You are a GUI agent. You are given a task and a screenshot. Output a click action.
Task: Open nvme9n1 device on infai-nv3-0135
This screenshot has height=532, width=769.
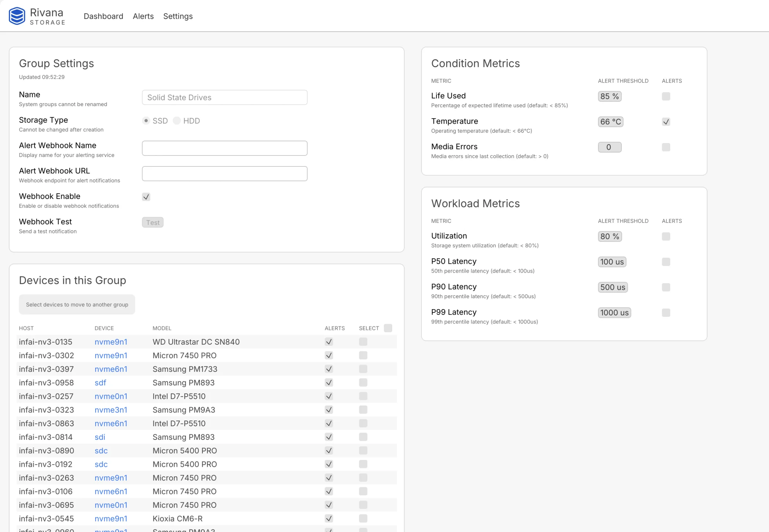pos(111,342)
